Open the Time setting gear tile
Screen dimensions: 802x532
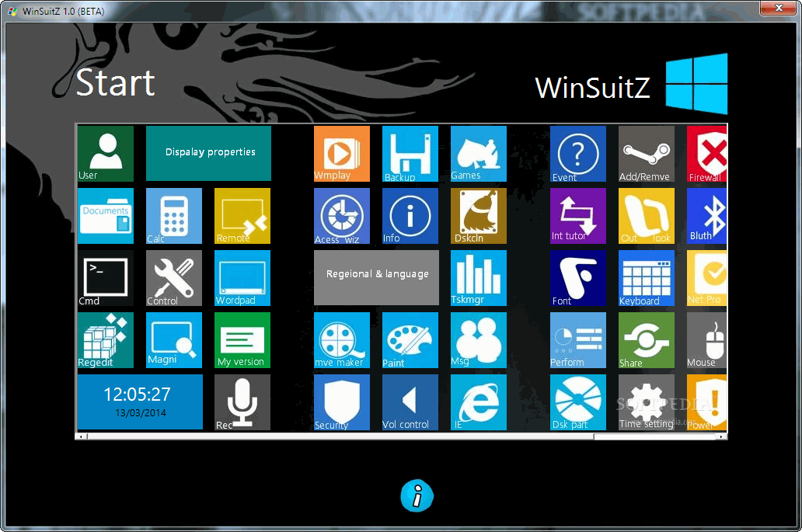tap(647, 402)
